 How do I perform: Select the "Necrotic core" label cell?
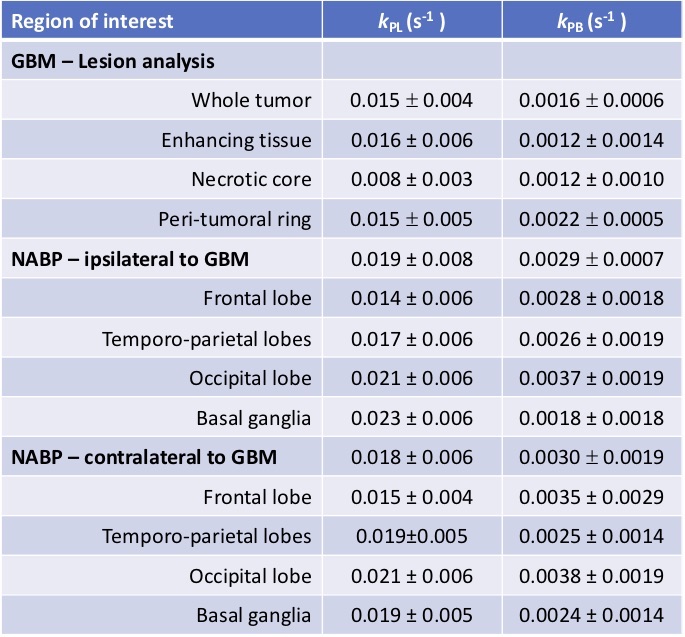(x=251, y=180)
